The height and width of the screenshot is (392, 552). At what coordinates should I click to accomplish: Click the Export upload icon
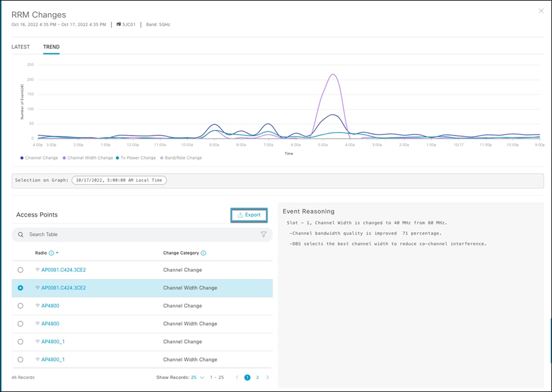pyautogui.click(x=240, y=215)
